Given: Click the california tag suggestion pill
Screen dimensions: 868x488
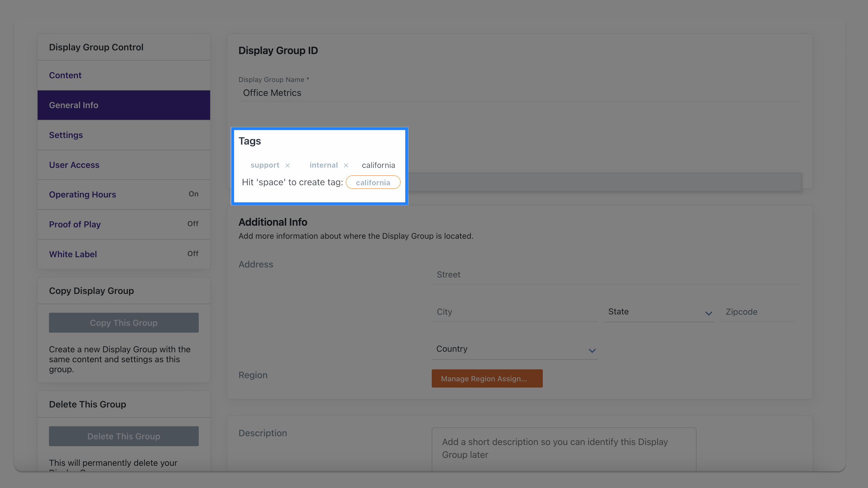Looking at the screenshot, I should point(373,182).
